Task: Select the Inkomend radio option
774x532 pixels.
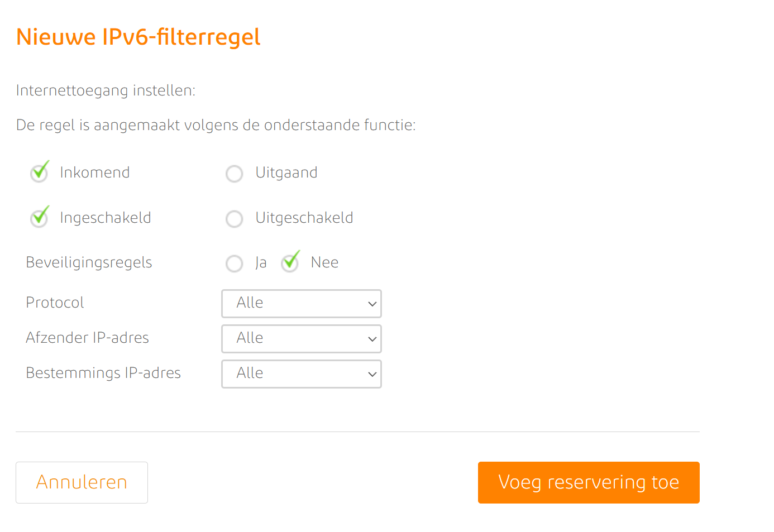Action: tap(40, 173)
